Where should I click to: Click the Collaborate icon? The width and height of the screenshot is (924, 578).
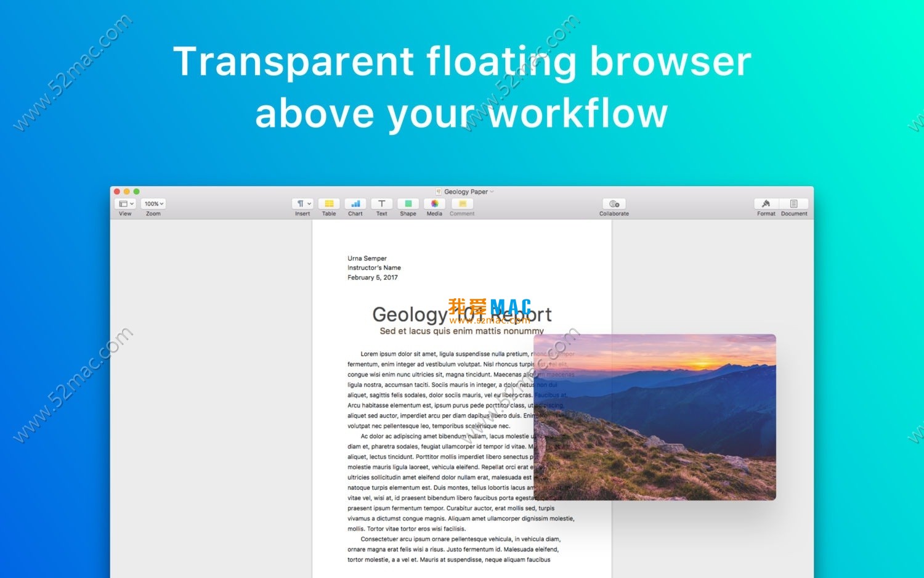point(614,204)
